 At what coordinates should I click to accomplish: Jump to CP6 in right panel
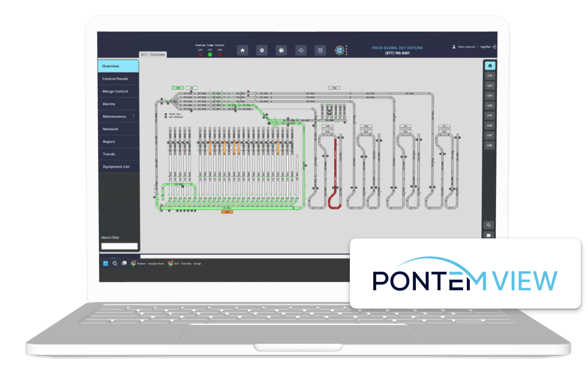(490, 126)
